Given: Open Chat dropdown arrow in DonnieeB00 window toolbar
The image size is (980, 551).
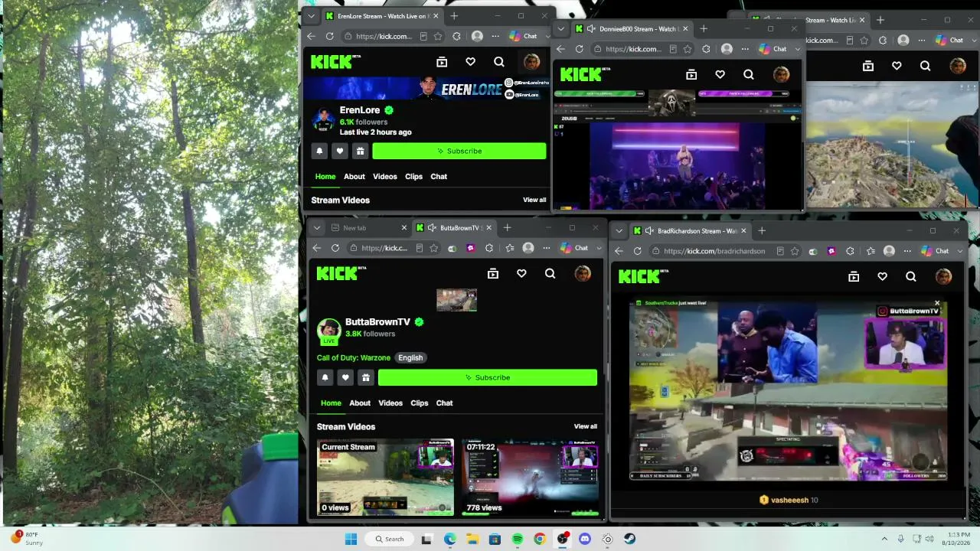Looking at the screenshot, I should [x=797, y=49].
